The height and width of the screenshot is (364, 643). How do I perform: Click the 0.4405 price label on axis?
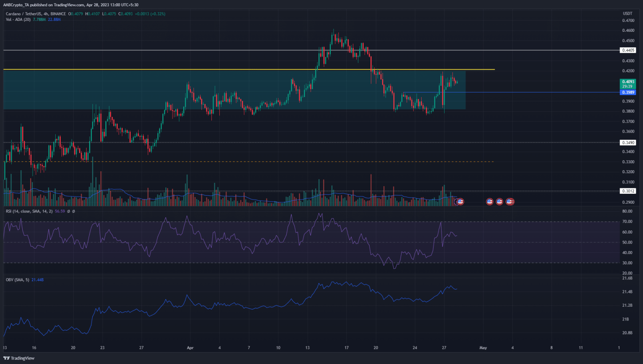tap(628, 50)
